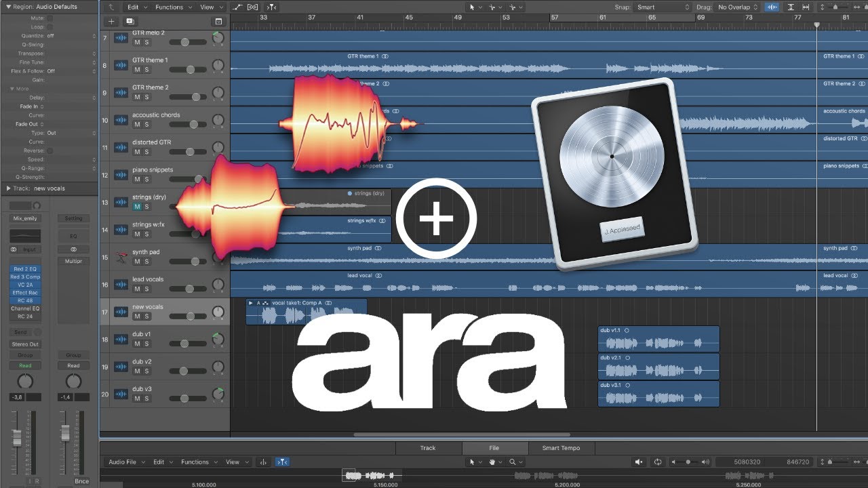Toggle the Loop checkbox in the region inspector

(x=50, y=26)
